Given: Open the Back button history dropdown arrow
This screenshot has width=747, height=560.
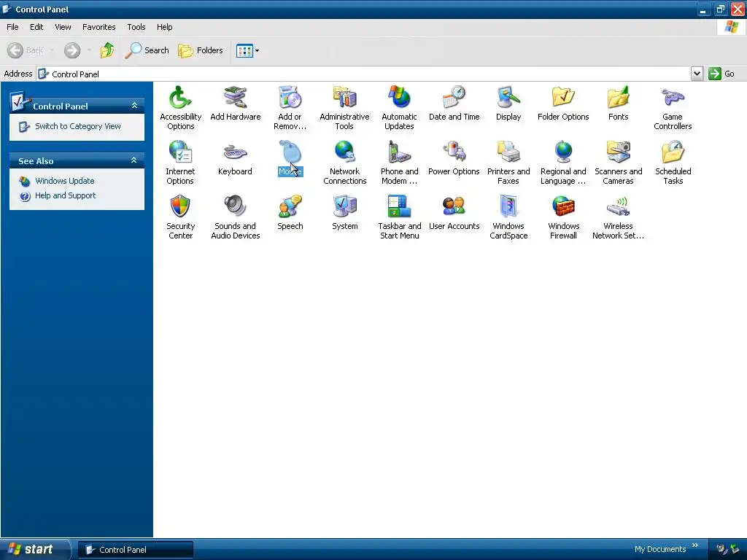Looking at the screenshot, I should coord(52,50).
